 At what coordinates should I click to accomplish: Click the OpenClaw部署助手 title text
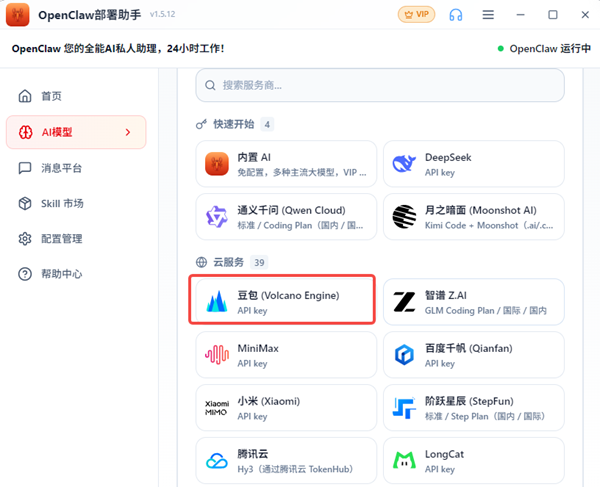(90, 15)
